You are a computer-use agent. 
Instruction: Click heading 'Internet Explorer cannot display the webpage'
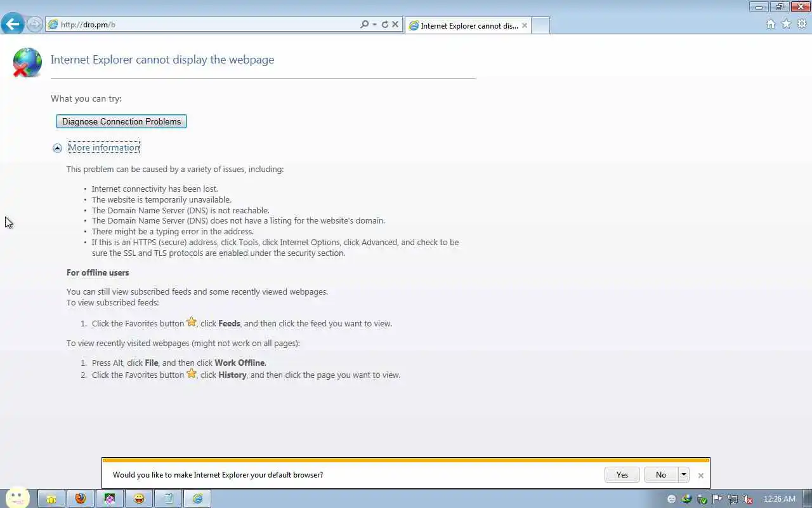(x=162, y=60)
